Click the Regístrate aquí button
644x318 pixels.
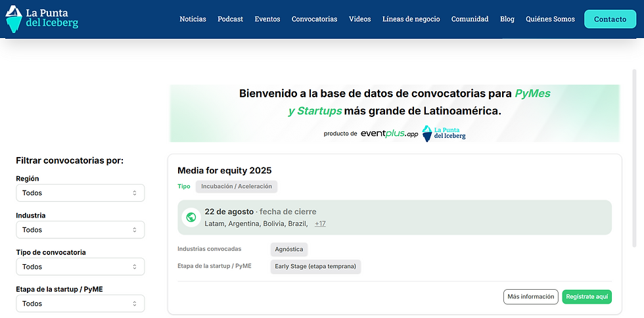[x=587, y=296]
